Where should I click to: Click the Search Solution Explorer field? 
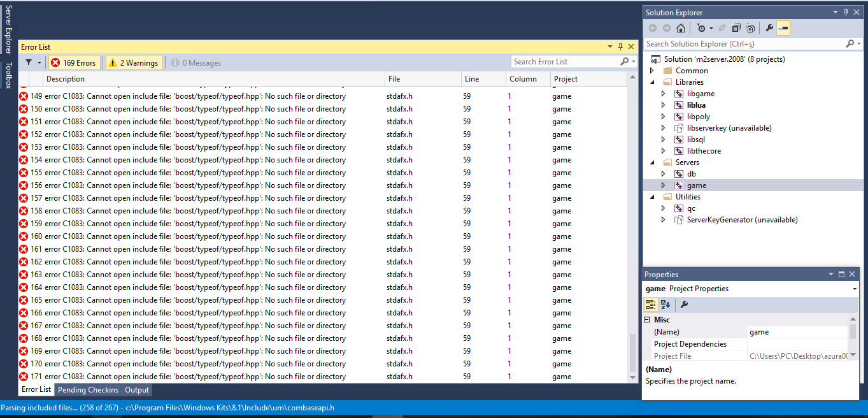[x=744, y=44]
